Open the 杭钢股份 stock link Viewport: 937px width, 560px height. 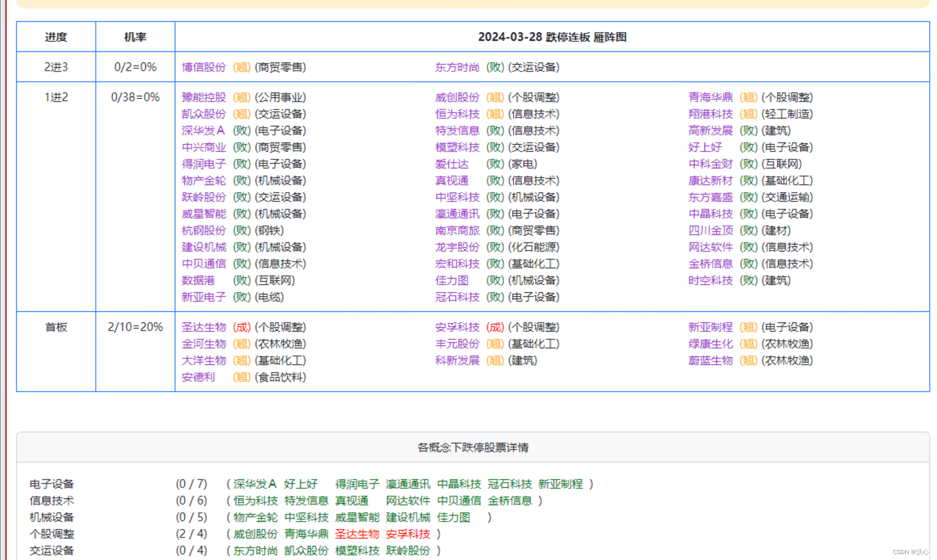pyautogui.click(x=203, y=230)
